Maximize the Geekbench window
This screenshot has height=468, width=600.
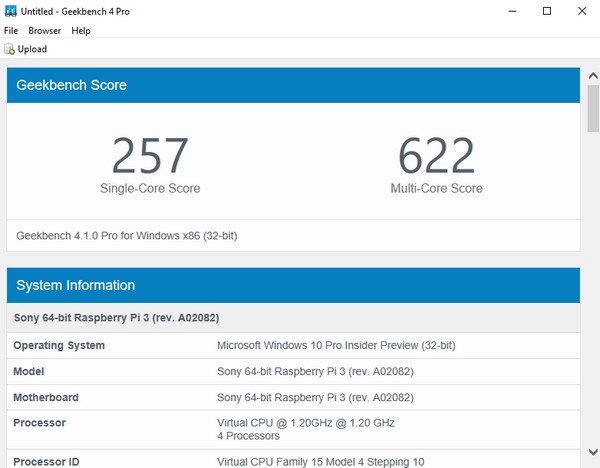tap(547, 11)
